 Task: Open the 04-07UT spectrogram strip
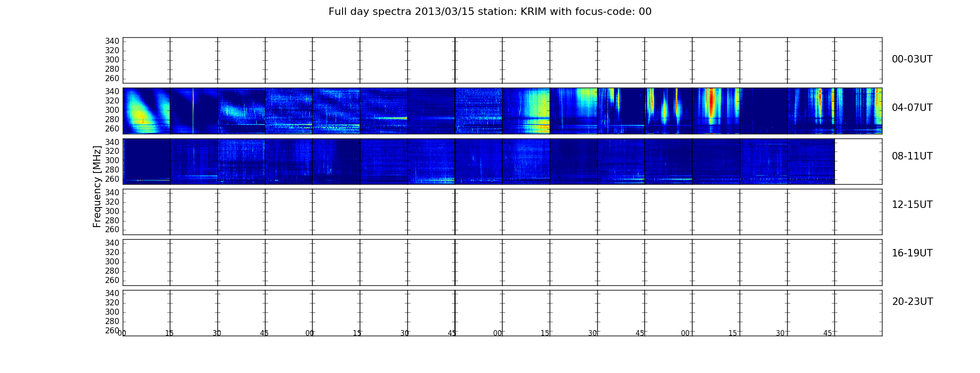[x=502, y=111]
